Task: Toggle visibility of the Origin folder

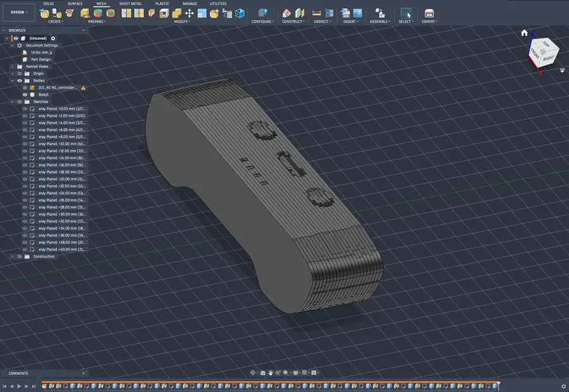Action: [20, 74]
